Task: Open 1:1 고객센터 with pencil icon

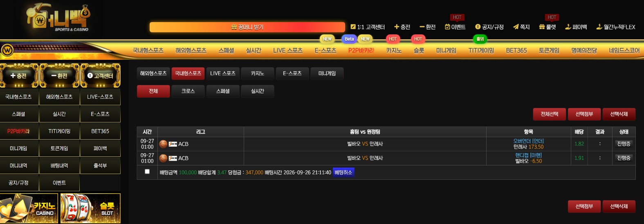Action: (368, 27)
